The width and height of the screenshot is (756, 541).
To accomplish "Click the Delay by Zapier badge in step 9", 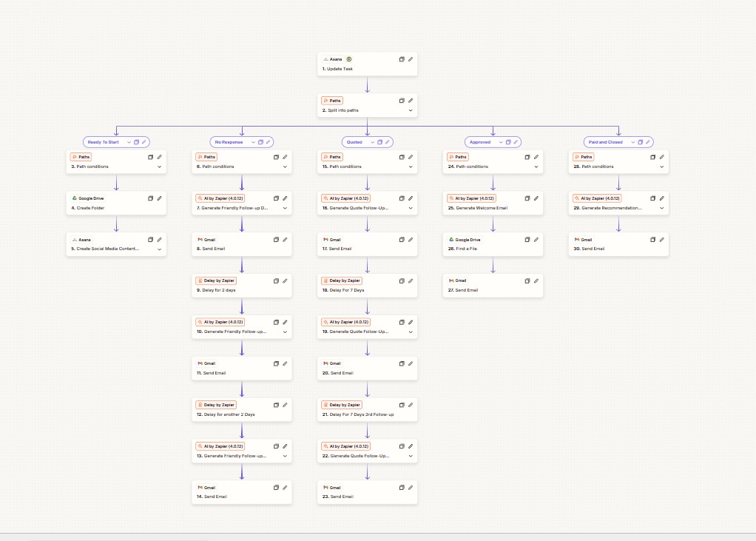I will pos(216,280).
